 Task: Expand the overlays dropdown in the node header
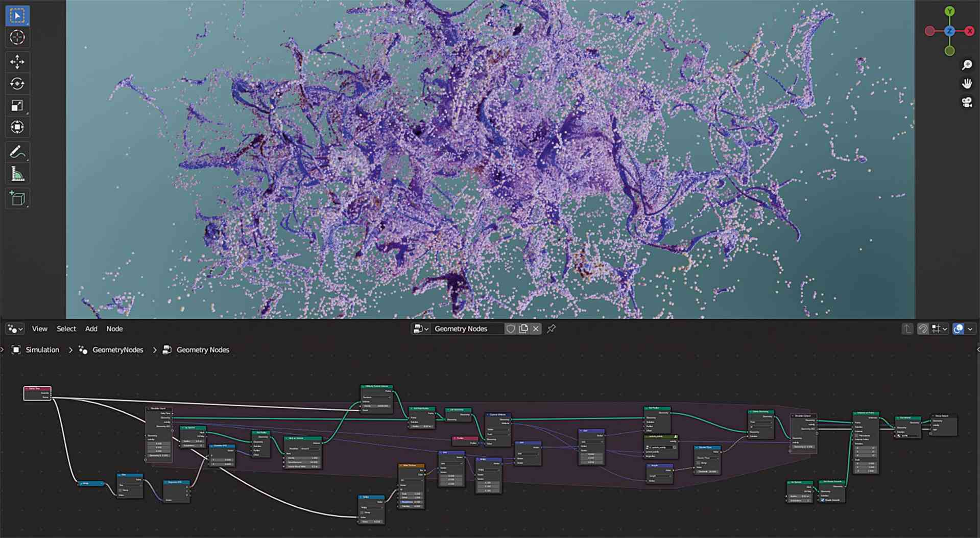[971, 329]
